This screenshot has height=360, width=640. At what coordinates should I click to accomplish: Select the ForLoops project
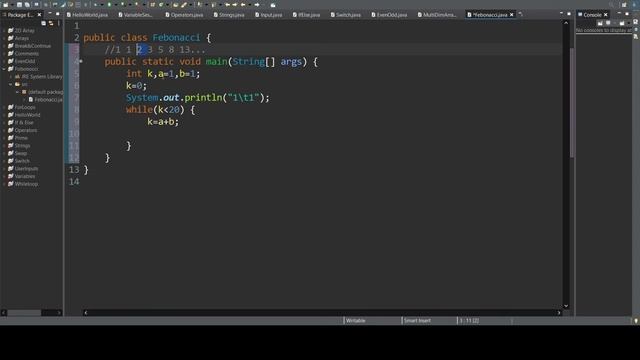24,107
